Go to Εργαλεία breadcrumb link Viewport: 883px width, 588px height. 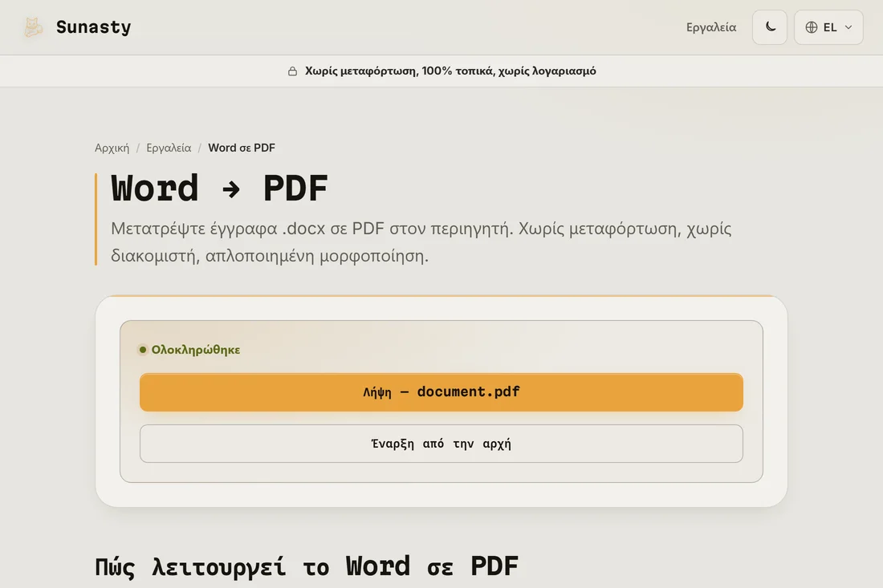169,148
